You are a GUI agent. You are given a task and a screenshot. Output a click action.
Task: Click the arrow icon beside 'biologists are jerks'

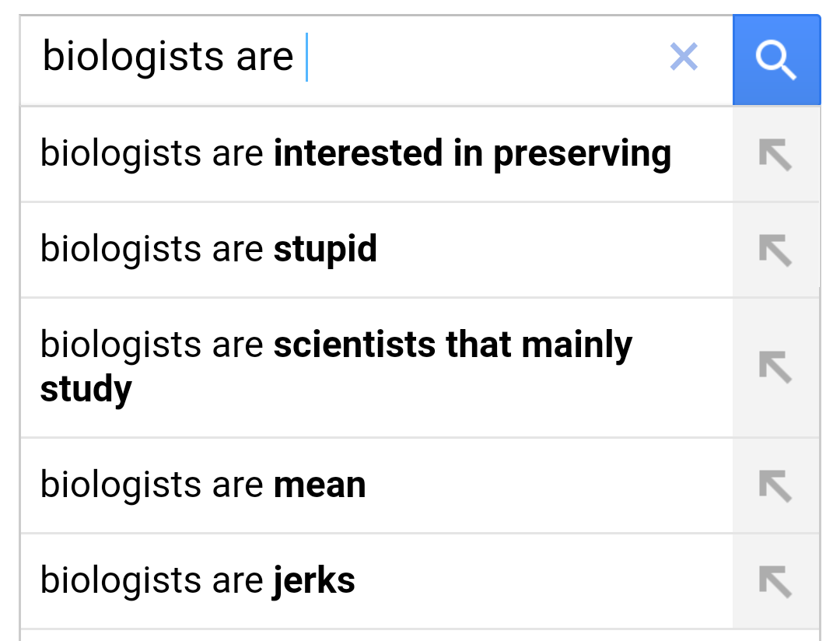775,582
